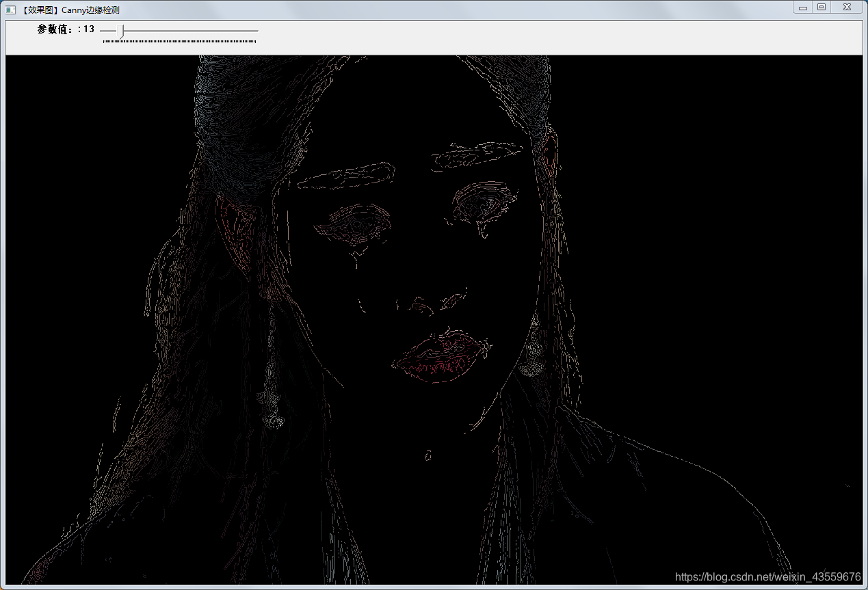Click the parameter value slider thumb

pyautogui.click(x=122, y=31)
